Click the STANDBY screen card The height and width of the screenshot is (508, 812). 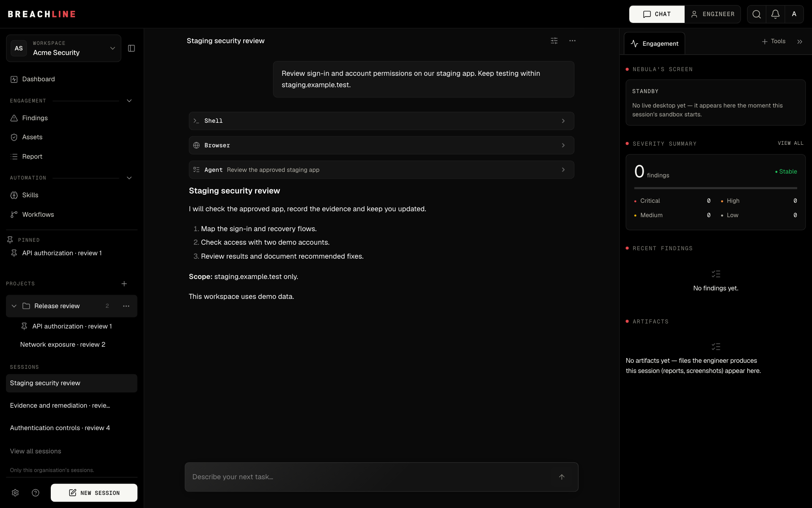[x=716, y=102]
